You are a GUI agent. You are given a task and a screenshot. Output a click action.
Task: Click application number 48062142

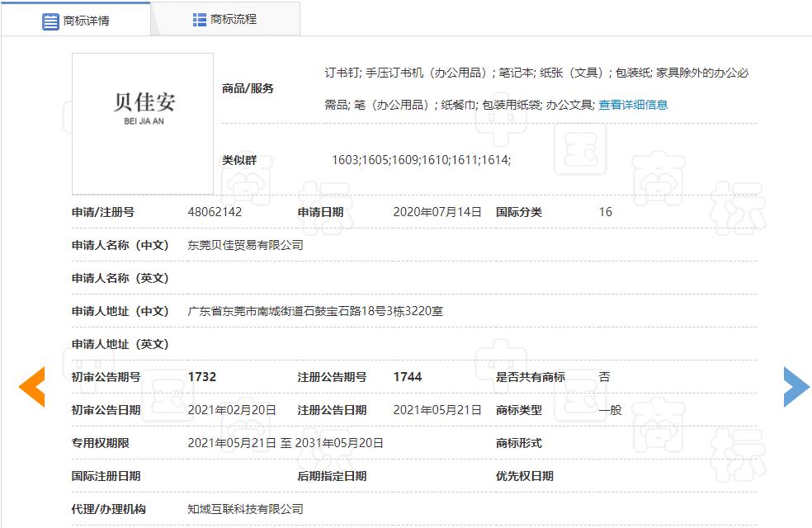(x=215, y=212)
